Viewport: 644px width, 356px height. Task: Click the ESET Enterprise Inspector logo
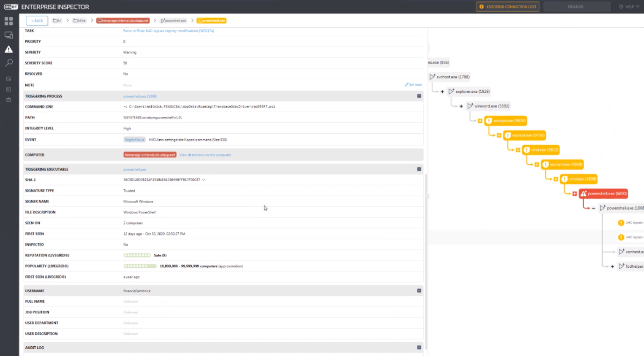point(46,7)
